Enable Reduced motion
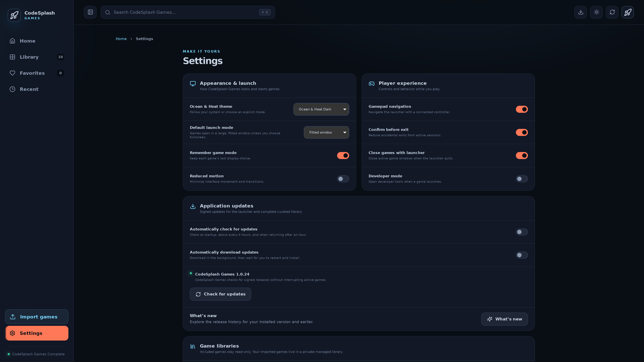 click(343, 179)
